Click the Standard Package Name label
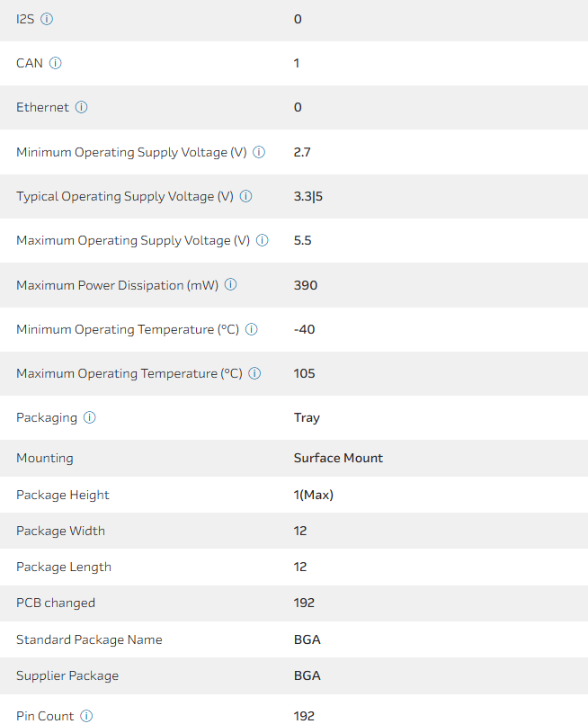This screenshot has height=724, width=588. (x=89, y=639)
